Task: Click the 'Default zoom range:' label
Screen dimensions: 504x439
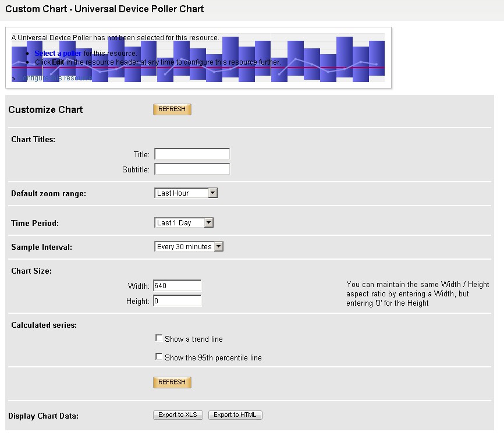Action: point(48,194)
